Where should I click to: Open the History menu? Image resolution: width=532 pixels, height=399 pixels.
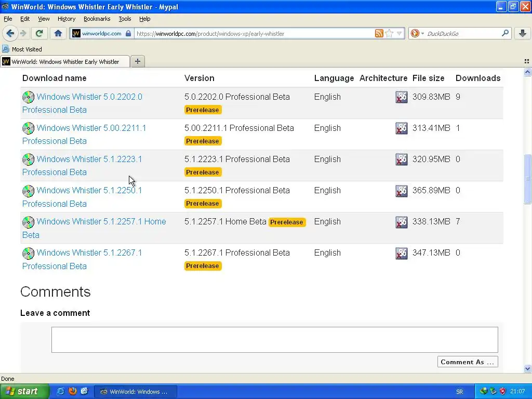coord(66,19)
